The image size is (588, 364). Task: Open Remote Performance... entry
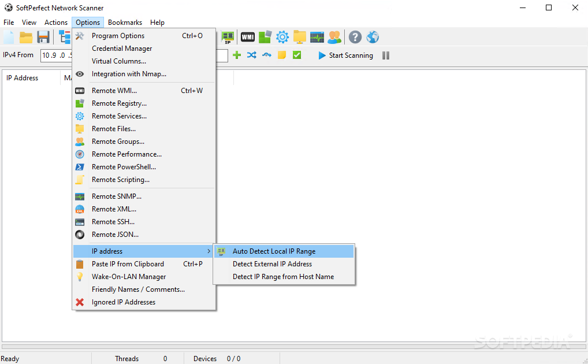point(144,154)
